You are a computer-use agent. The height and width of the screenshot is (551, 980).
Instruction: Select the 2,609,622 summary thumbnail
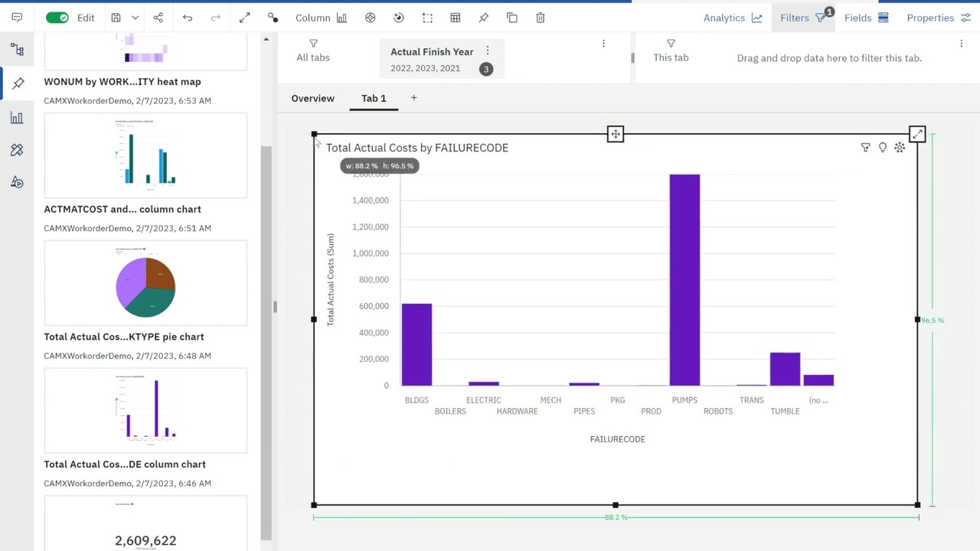[145, 523]
